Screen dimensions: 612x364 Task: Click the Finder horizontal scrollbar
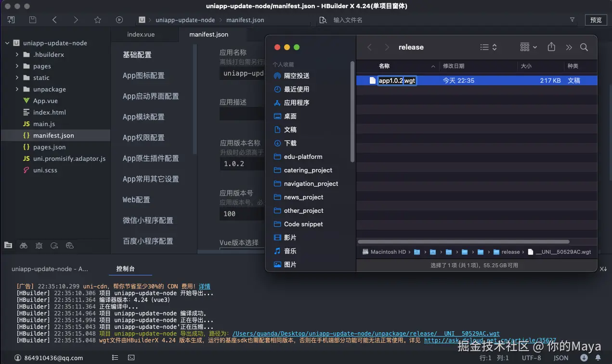click(464, 242)
